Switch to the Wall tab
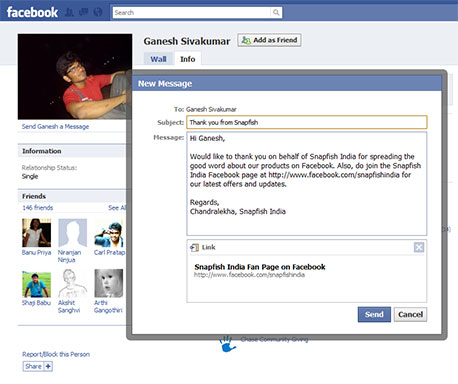Screen dimensions: 458x384 [x=158, y=59]
